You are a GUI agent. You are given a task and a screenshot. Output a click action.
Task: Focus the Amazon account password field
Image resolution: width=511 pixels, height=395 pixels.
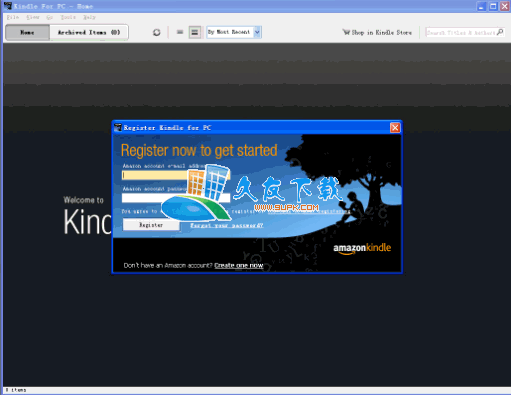(176, 198)
